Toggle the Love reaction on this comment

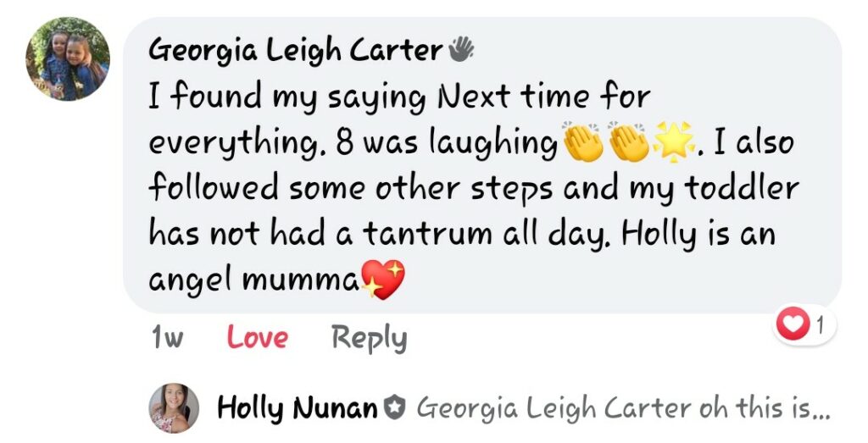[x=257, y=338]
